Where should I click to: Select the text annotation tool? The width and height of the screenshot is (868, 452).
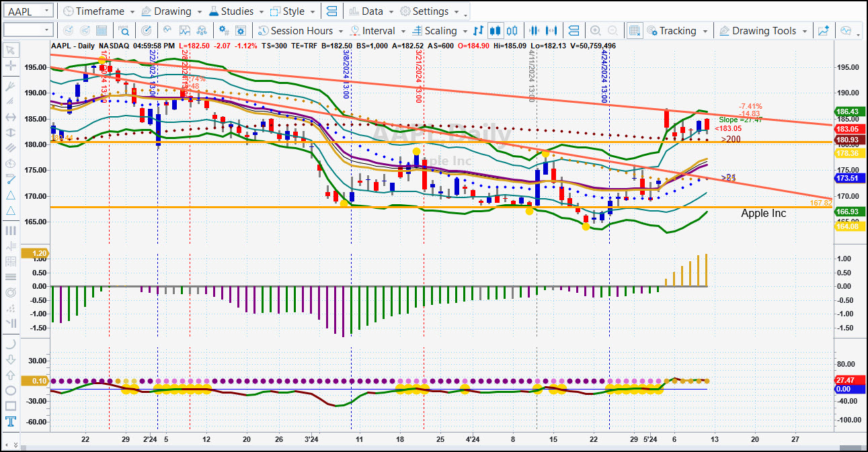point(11,422)
